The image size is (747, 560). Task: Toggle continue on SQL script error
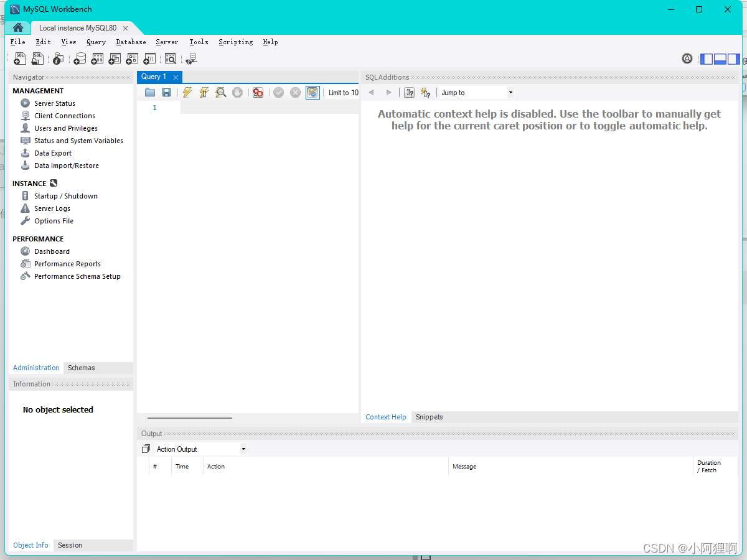pos(258,93)
